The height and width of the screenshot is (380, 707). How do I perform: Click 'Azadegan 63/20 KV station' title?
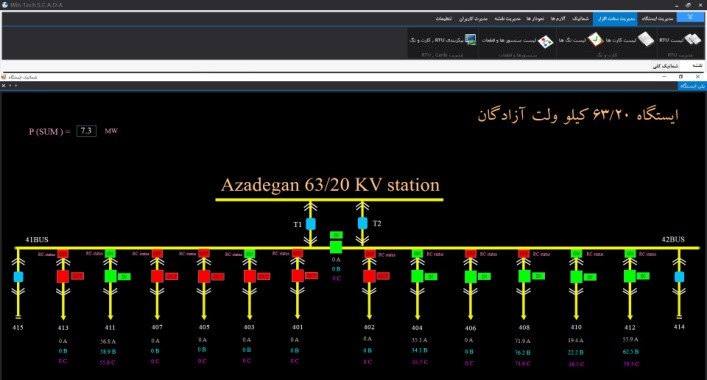click(330, 185)
